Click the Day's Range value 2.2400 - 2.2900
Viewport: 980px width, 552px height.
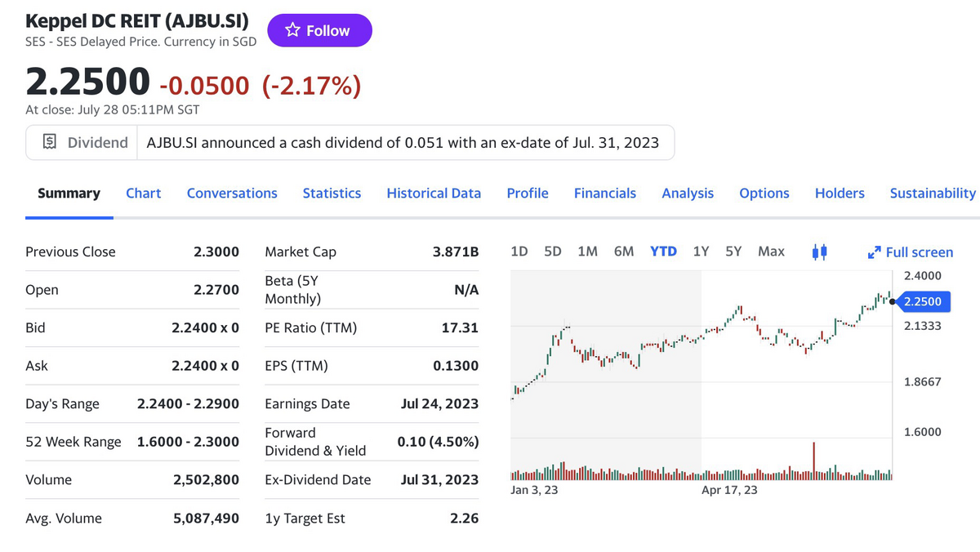point(188,403)
